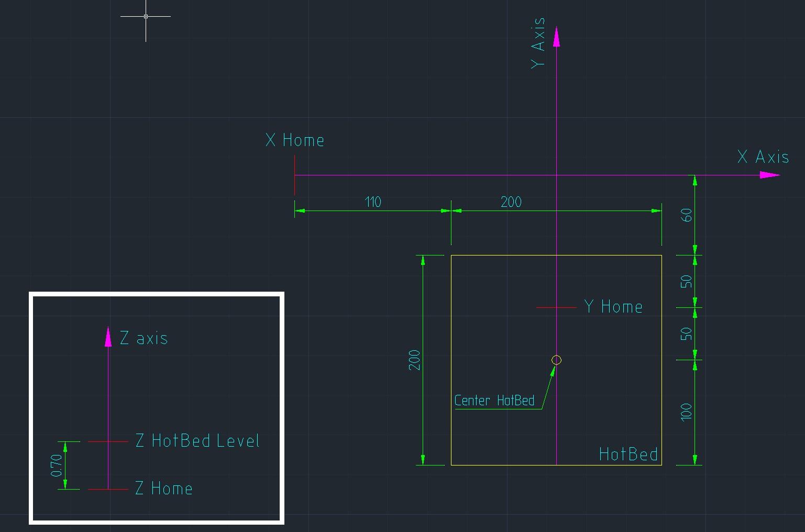The width and height of the screenshot is (805, 532).
Task: Click the "110" dimension value
Action: 373,202
